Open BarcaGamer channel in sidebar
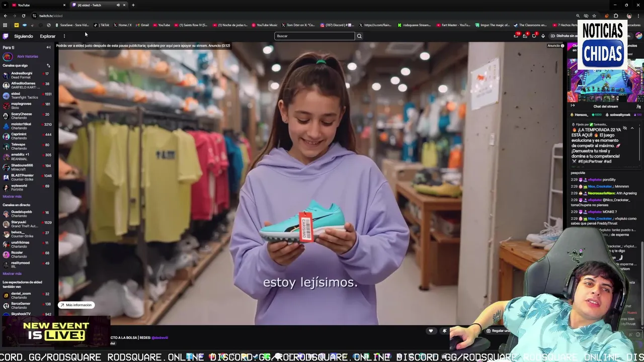Image resolution: width=644 pixels, height=362 pixels. click(x=27, y=305)
